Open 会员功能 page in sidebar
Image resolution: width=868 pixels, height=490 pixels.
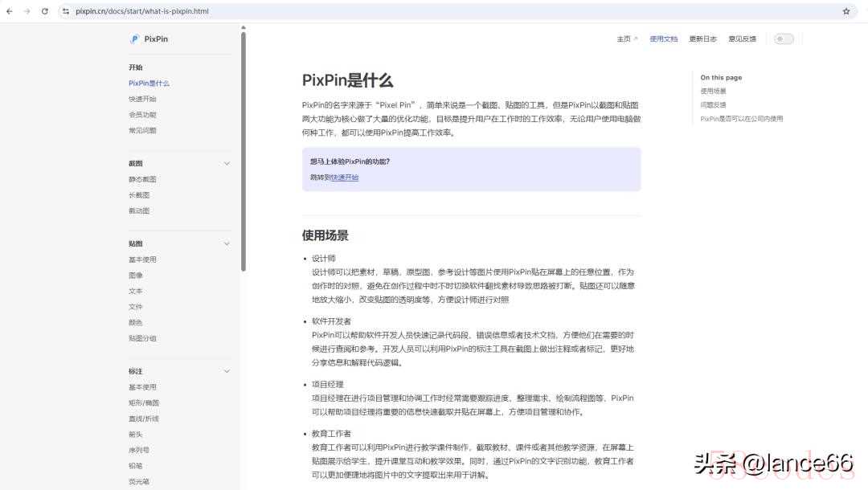[142, 115]
